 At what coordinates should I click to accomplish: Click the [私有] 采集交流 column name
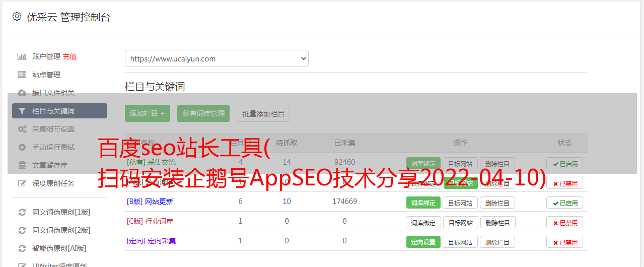pyautogui.click(x=152, y=162)
